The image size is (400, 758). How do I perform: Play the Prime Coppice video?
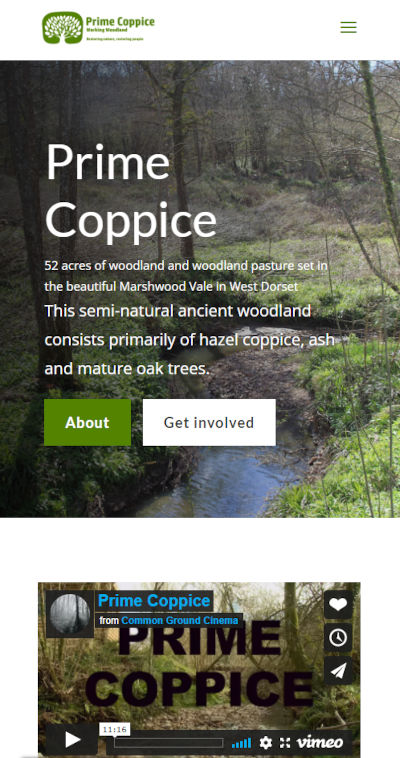click(x=73, y=740)
